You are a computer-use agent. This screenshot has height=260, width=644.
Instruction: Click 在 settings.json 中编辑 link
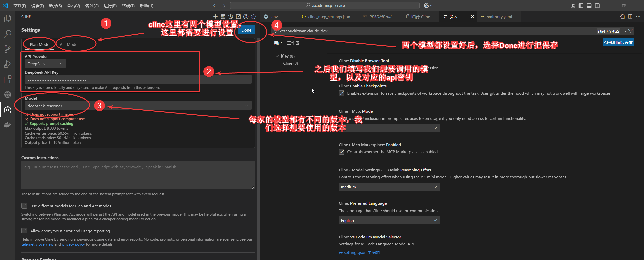click(359, 253)
